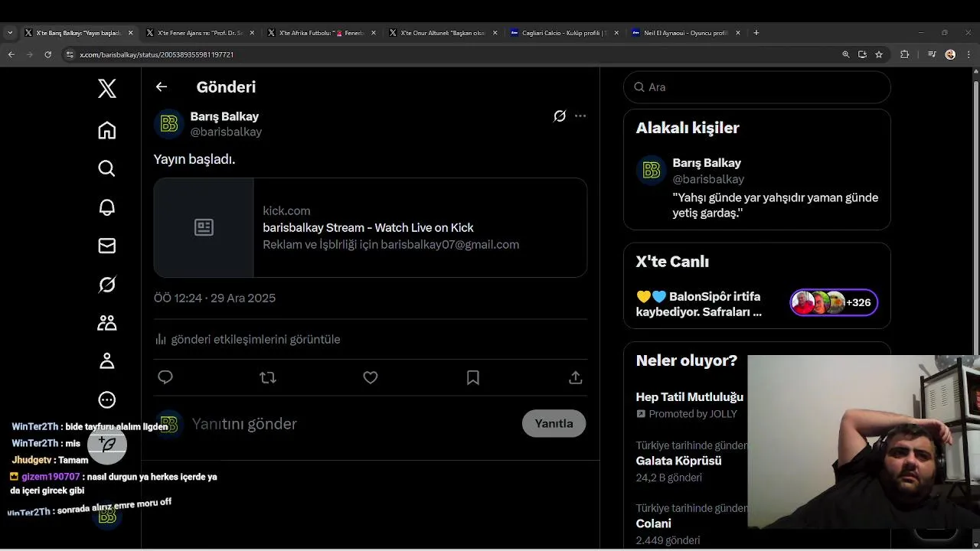Click the compose post floating button
This screenshot has width=980, height=551.
107,445
